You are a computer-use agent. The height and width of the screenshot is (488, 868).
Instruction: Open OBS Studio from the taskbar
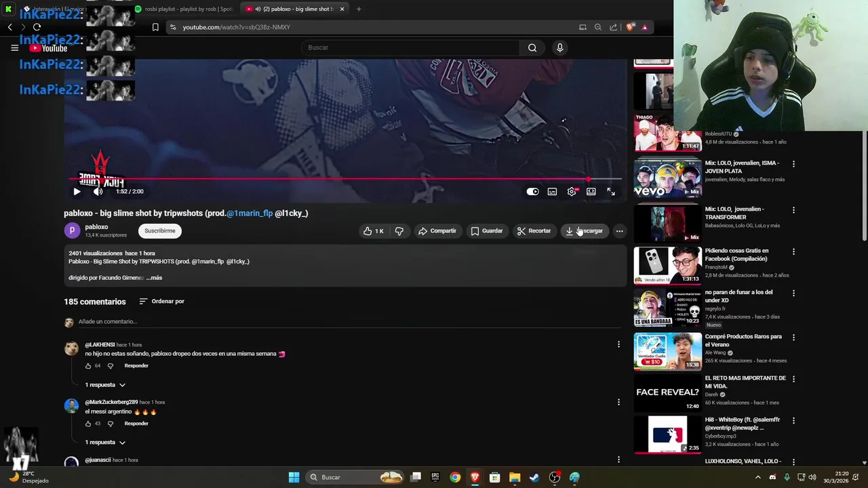(x=555, y=477)
